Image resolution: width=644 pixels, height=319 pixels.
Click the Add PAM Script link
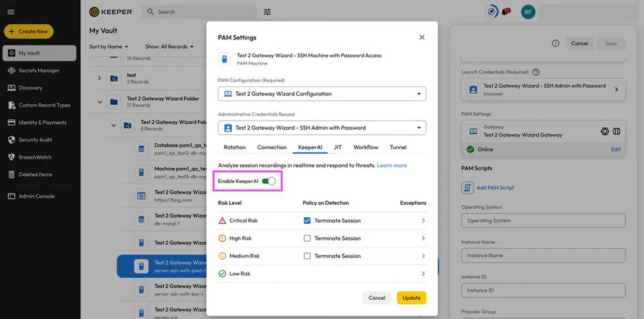click(495, 188)
